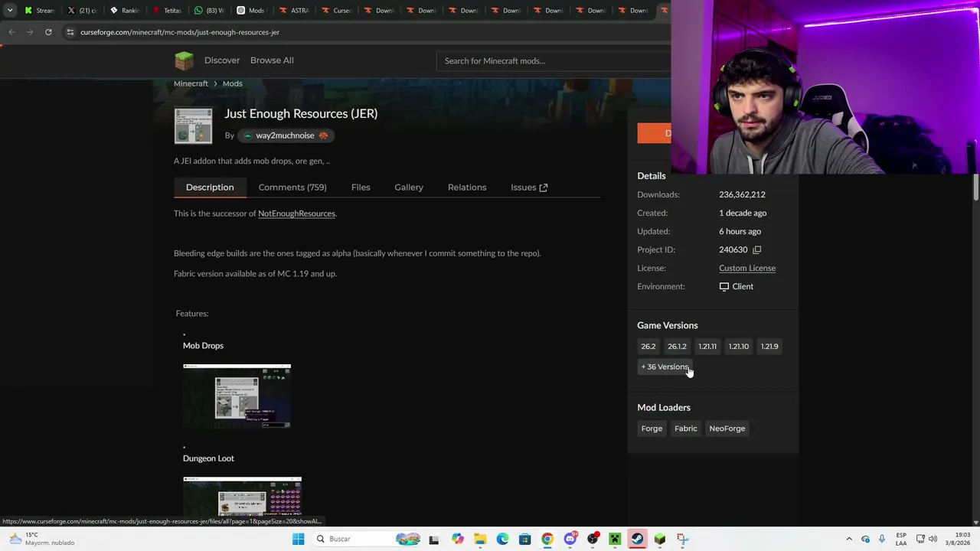Open File Explorer from the taskbar

click(x=480, y=539)
